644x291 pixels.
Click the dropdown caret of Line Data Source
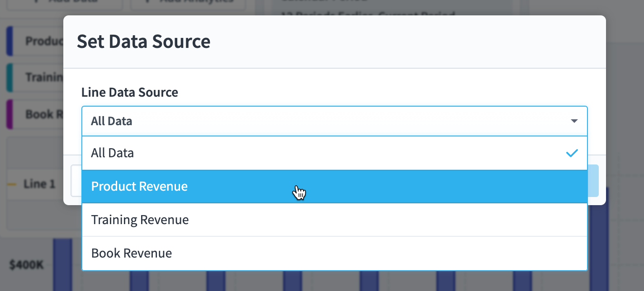[x=574, y=121]
